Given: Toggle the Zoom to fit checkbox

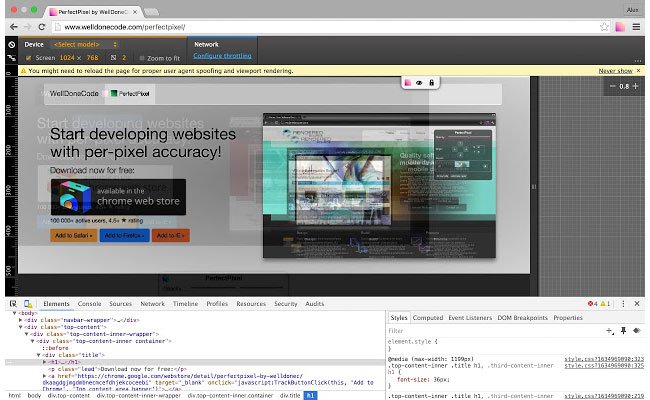Looking at the screenshot, I should [142, 58].
